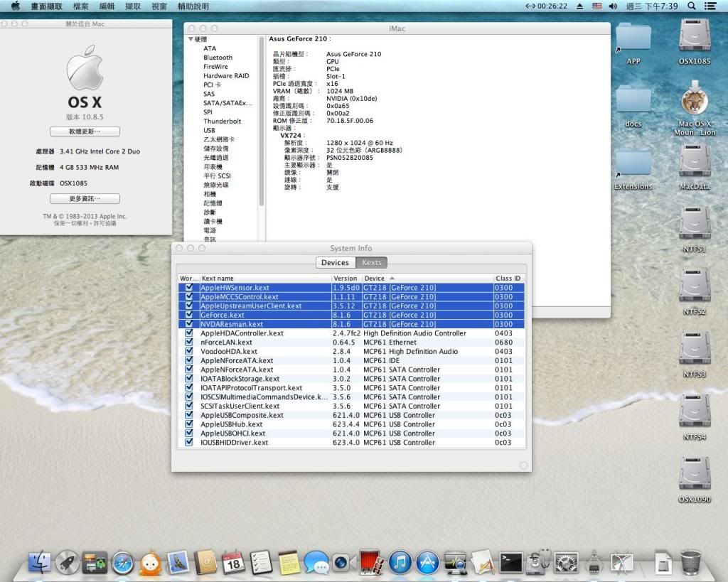Sort by the Device column header
This screenshot has width=728, height=582.
(427, 278)
